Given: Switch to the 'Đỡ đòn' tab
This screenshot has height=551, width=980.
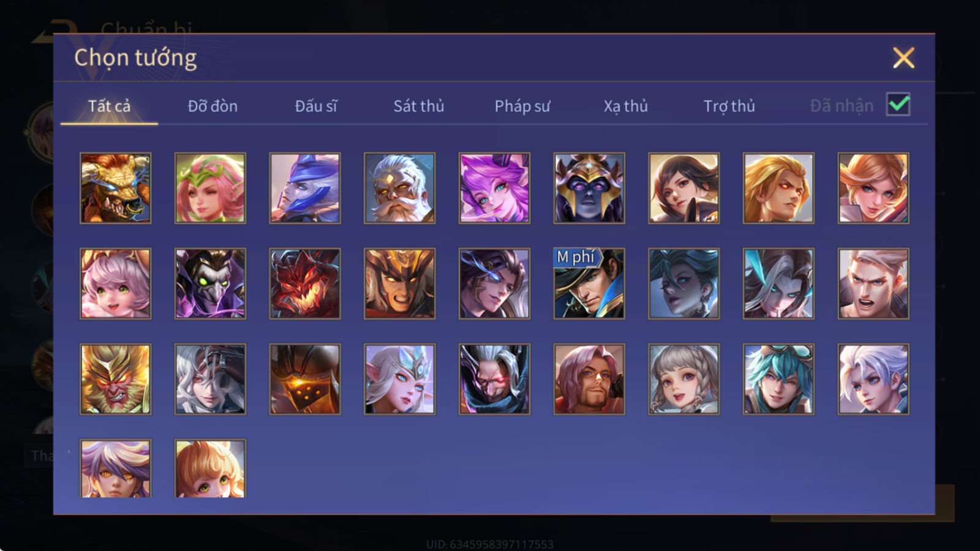Looking at the screenshot, I should tap(213, 106).
